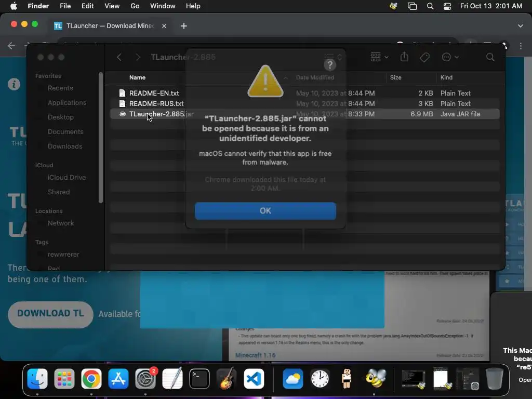Viewport: 532px width, 399px height.
Task: Click the Chrome back arrow
Action: [11, 46]
